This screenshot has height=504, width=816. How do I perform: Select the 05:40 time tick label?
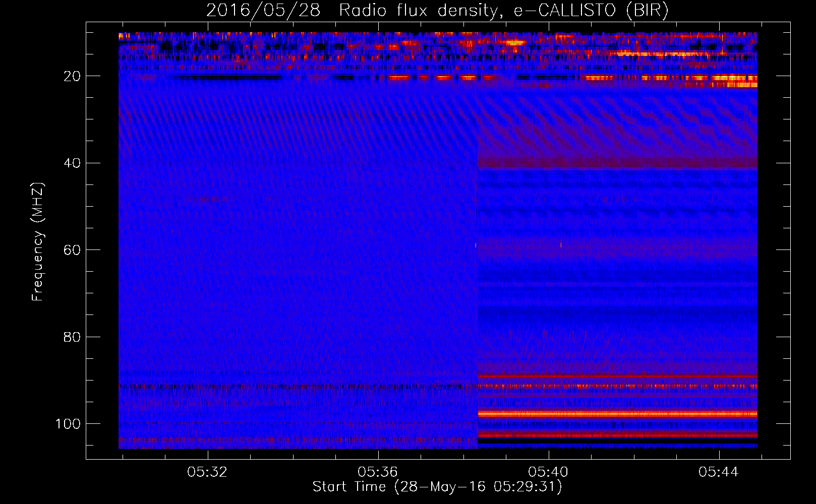[548, 472]
